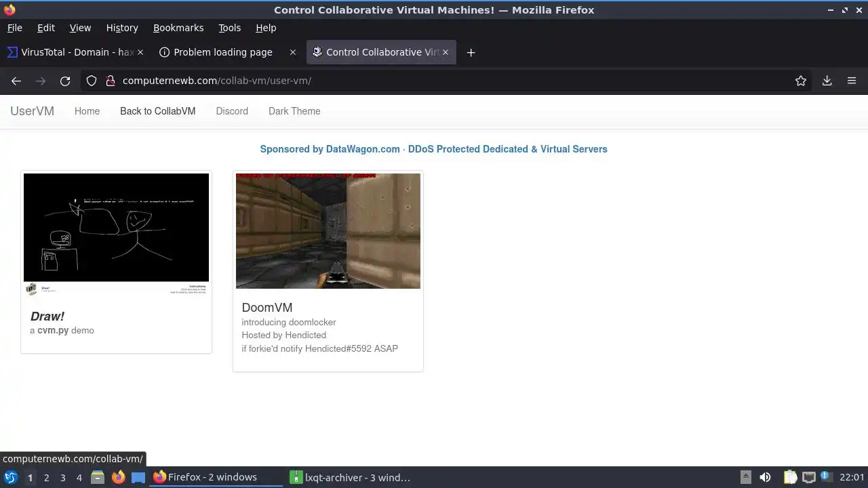Viewport: 868px width, 488px height.
Task: Click the show desktop taskbar icon
Action: tap(138, 477)
